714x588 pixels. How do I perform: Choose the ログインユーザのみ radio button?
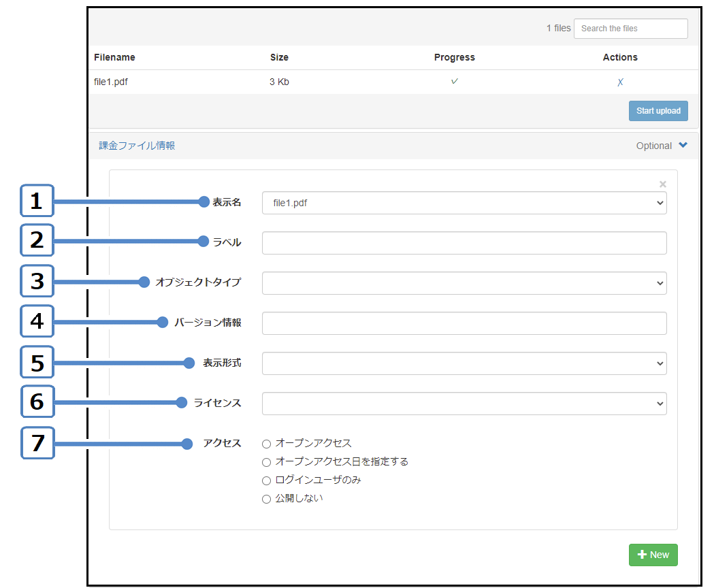267,480
